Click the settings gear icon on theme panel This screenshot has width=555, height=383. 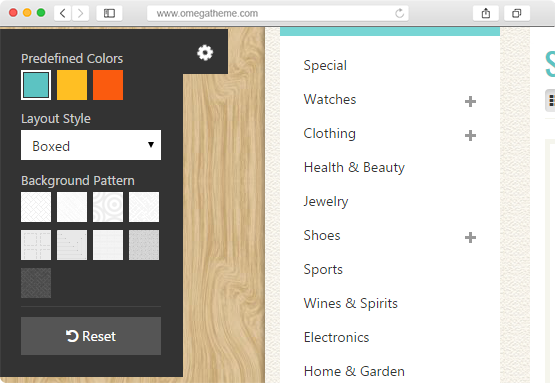tap(205, 53)
